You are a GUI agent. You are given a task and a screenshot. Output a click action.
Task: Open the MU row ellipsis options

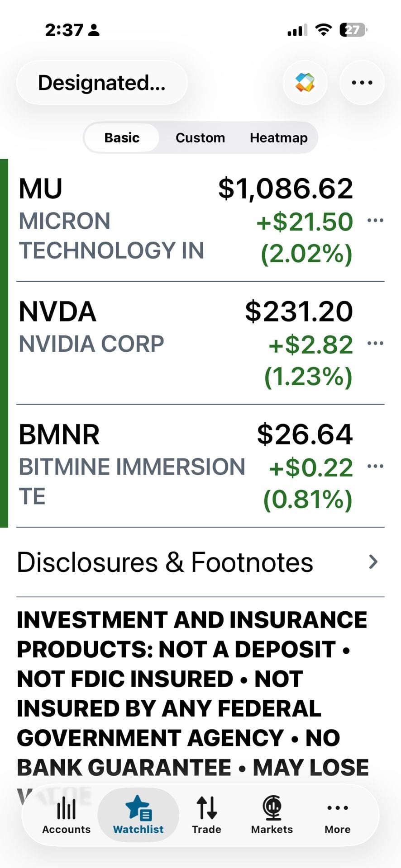click(375, 221)
